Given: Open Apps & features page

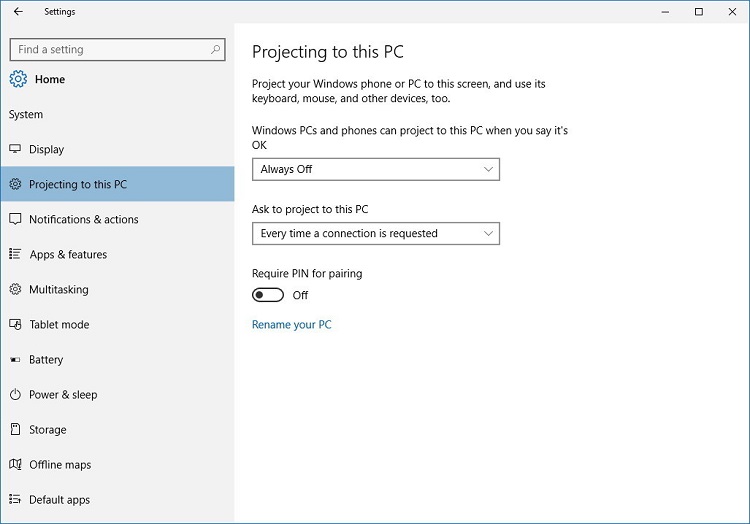Looking at the screenshot, I should pyautogui.click(x=118, y=254).
